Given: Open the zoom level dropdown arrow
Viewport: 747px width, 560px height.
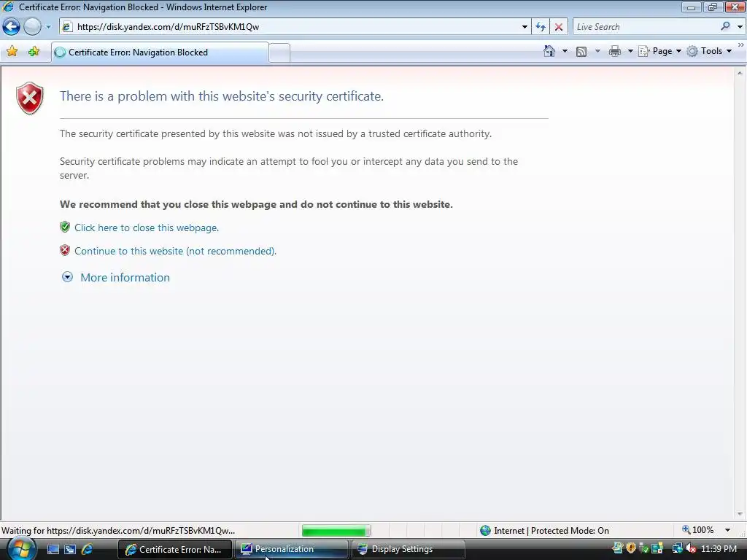Looking at the screenshot, I should [727, 530].
